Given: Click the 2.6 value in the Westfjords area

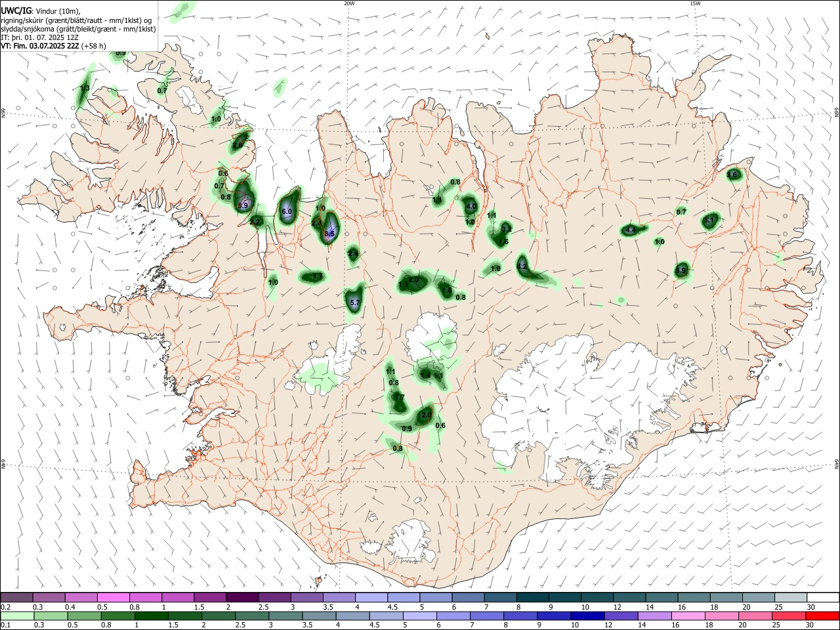Looking at the screenshot, I should [238, 145].
